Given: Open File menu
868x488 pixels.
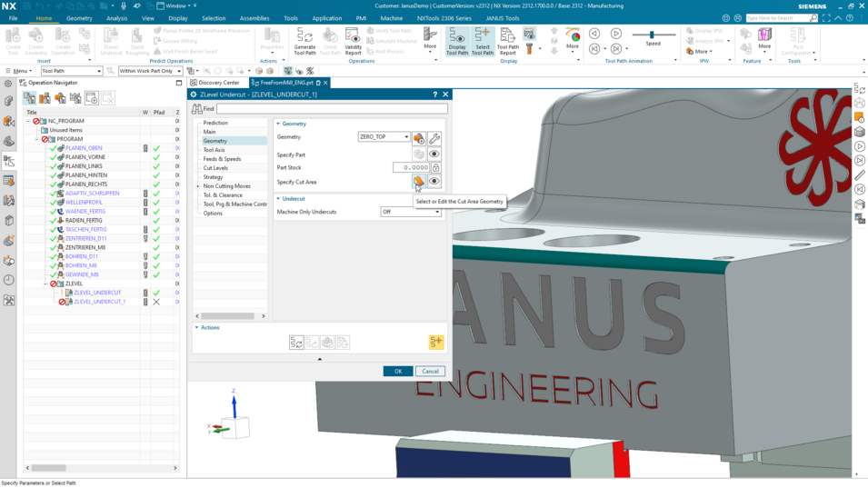Looking at the screenshot, I should (14, 18).
